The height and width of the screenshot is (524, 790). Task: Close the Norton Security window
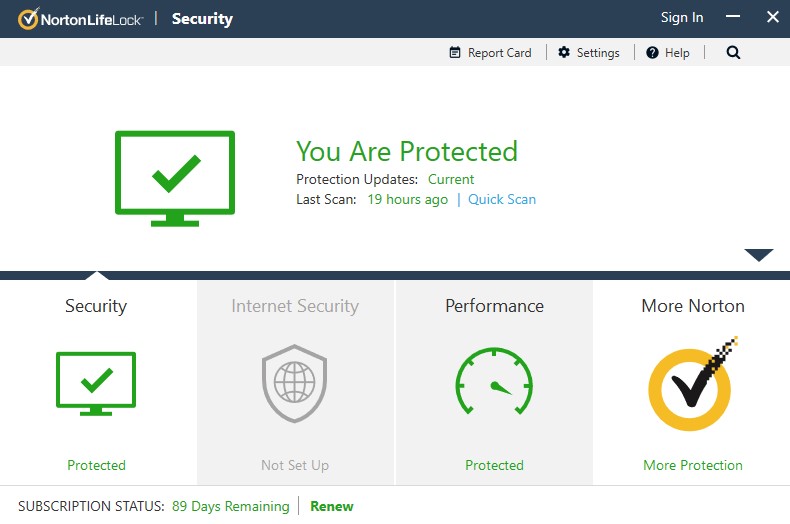pos(772,17)
